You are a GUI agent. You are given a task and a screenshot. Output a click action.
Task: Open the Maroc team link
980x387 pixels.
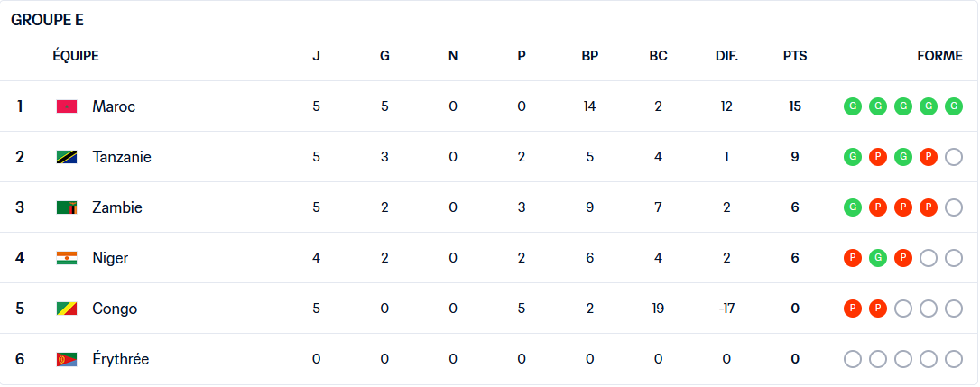point(114,106)
